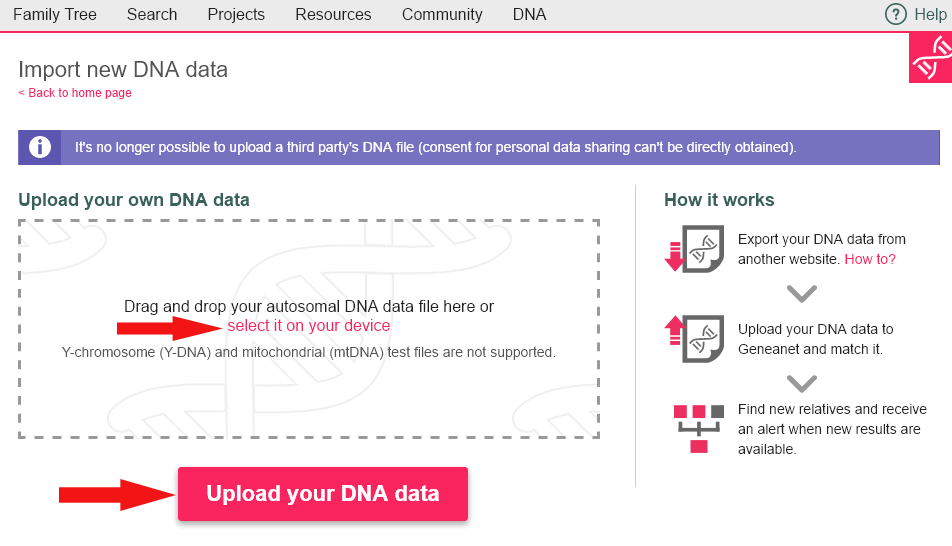Image resolution: width=952 pixels, height=546 pixels.
Task: Open the Projects menu
Action: coord(236,15)
